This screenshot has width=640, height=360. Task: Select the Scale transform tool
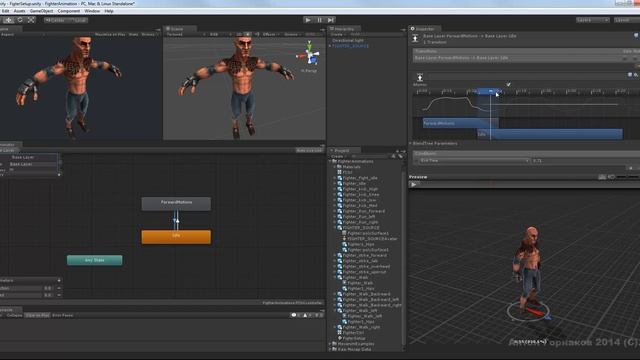click(x=31, y=20)
